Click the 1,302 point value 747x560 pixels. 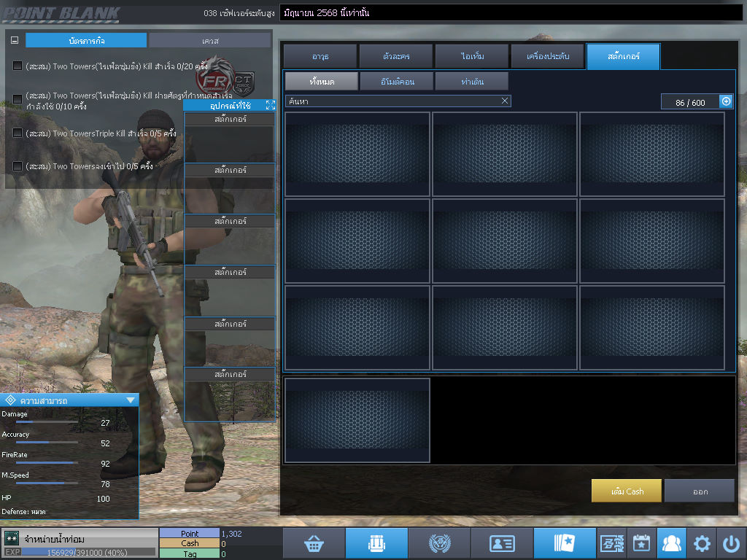231,533
